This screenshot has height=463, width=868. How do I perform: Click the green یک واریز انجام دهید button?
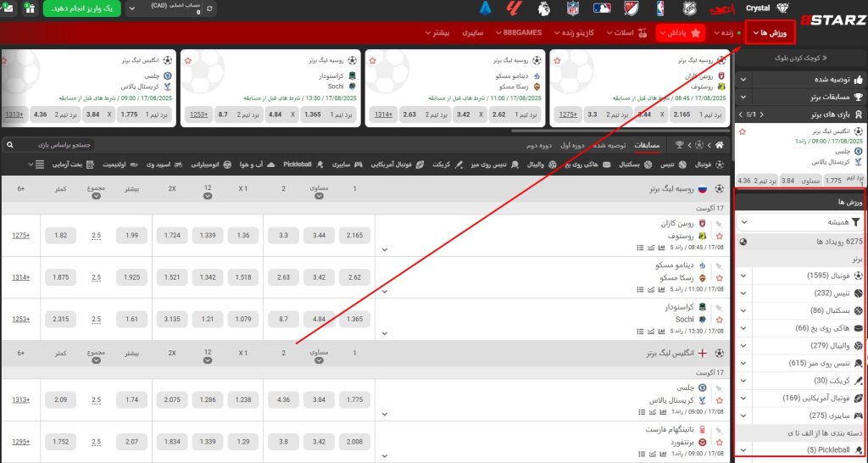(x=81, y=8)
